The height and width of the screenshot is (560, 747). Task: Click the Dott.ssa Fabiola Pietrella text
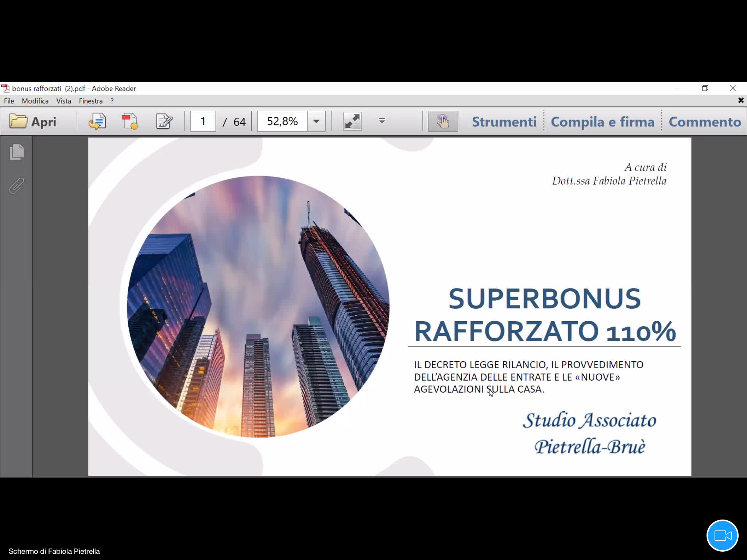click(609, 181)
